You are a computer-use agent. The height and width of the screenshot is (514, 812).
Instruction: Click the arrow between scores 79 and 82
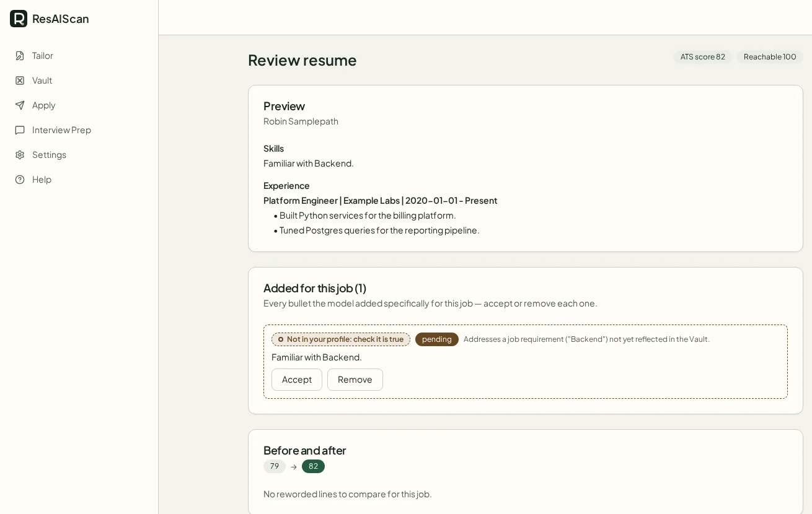tap(294, 467)
